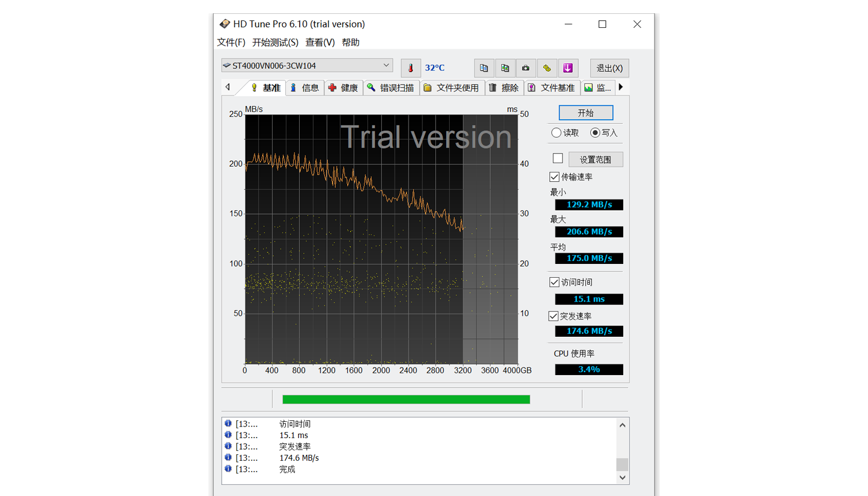
Task: Click the purple download arrow icon
Action: click(x=568, y=68)
